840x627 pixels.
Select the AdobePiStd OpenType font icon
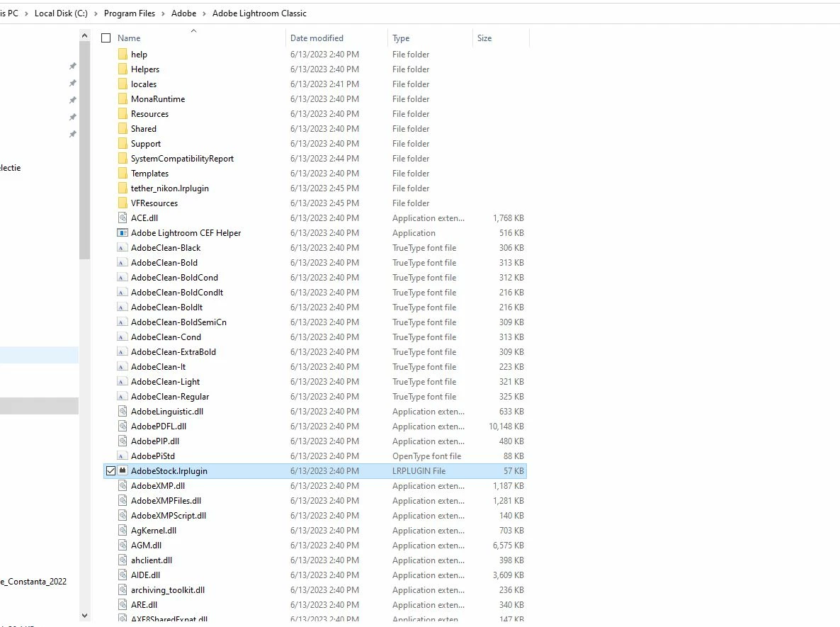tap(123, 456)
